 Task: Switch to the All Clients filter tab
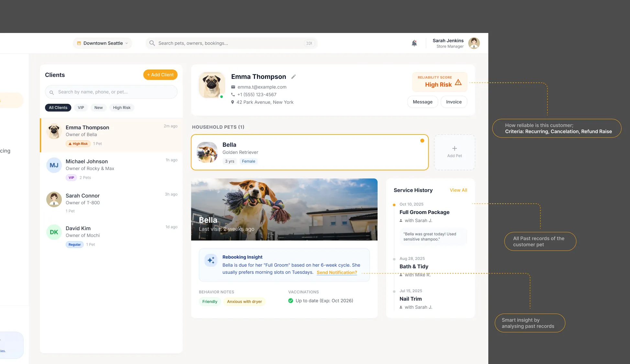pyautogui.click(x=58, y=107)
